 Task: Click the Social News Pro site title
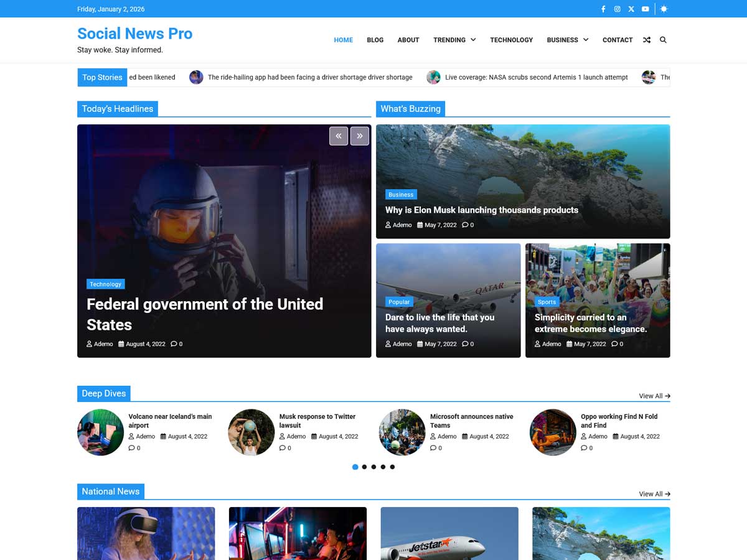[134, 34]
